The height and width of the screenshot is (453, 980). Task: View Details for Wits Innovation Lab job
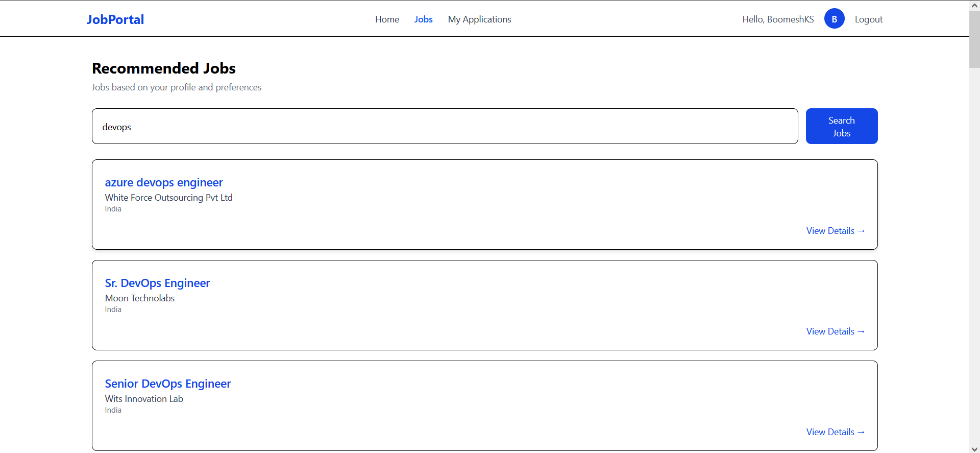[835, 432]
